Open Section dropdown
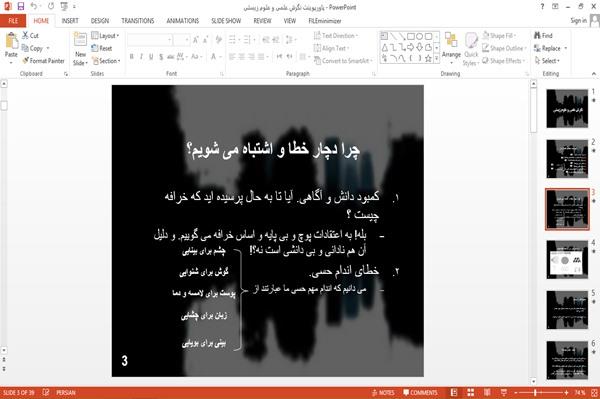 click(106, 61)
